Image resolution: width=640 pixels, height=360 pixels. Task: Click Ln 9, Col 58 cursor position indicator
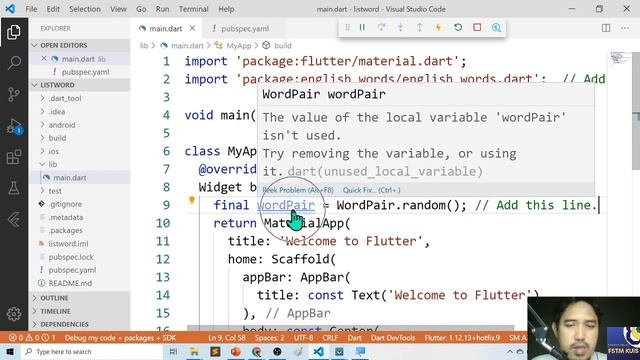click(227, 338)
